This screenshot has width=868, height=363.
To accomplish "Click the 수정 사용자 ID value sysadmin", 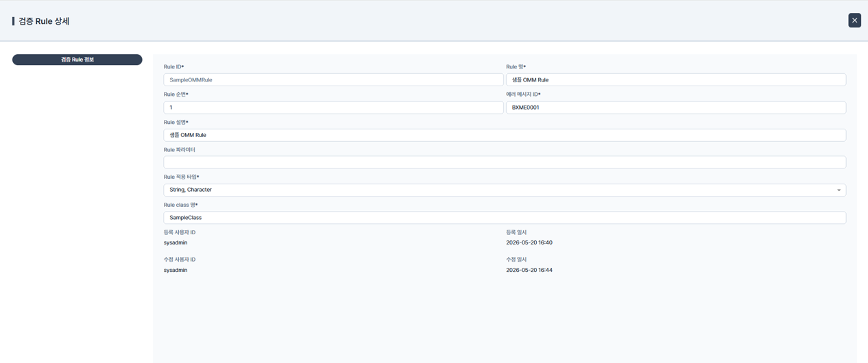I will (x=176, y=270).
